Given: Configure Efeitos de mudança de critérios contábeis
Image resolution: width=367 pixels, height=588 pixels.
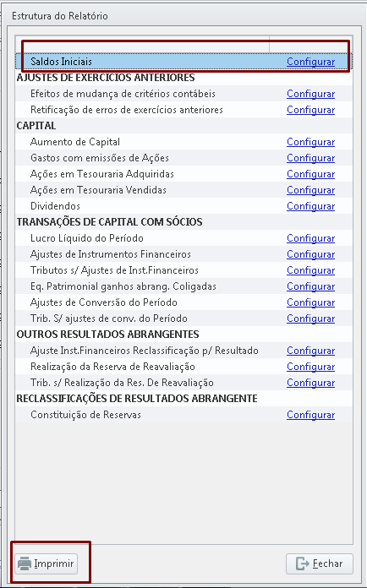Looking at the screenshot, I should pyautogui.click(x=310, y=94).
